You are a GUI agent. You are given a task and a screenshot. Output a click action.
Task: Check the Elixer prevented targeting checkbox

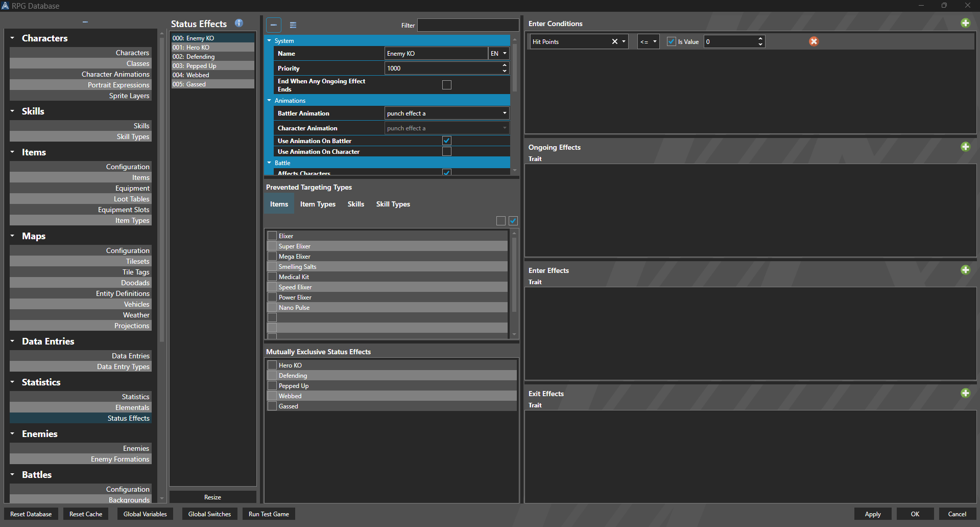(x=272, y=236)
